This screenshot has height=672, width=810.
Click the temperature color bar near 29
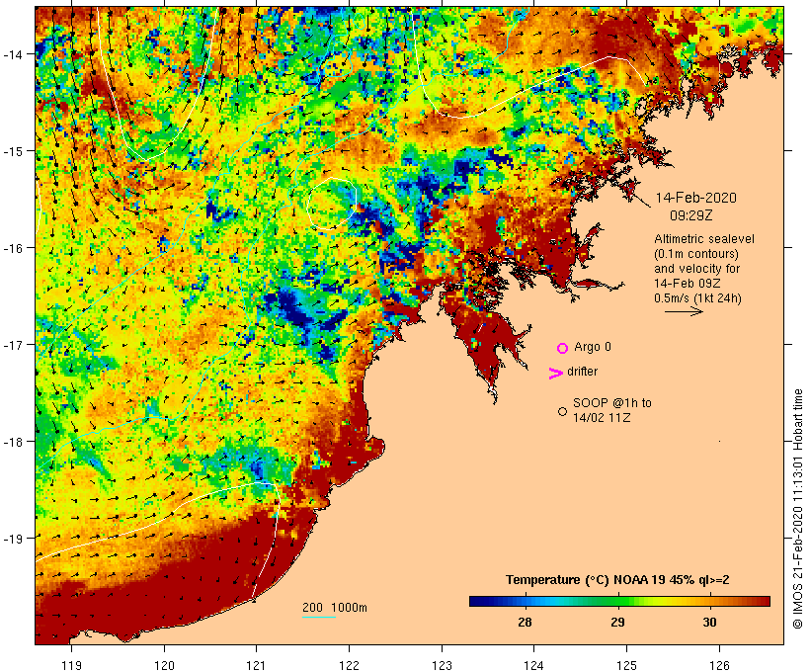pos(617,601)
